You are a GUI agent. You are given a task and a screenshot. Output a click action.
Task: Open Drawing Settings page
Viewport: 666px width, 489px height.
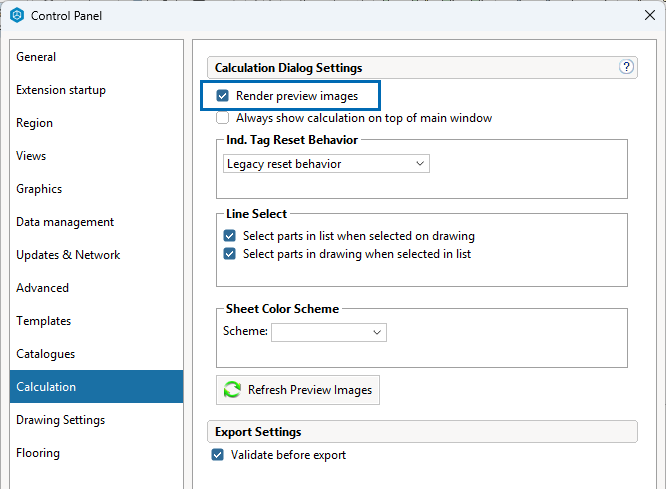coord(97,420)
